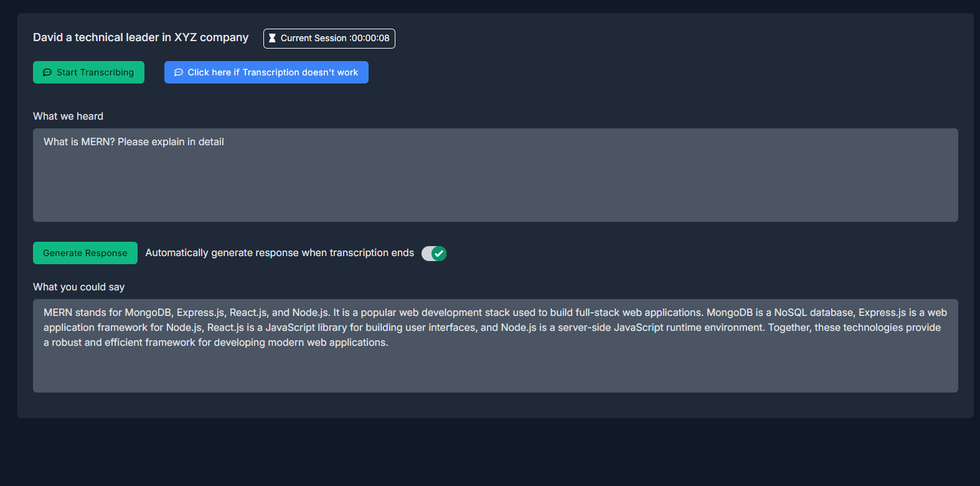This screenshot has height=486, width=980.
Task: Click the chat bubble icon in the blue button
Action: pyautogui.click(x=179, y=72)
